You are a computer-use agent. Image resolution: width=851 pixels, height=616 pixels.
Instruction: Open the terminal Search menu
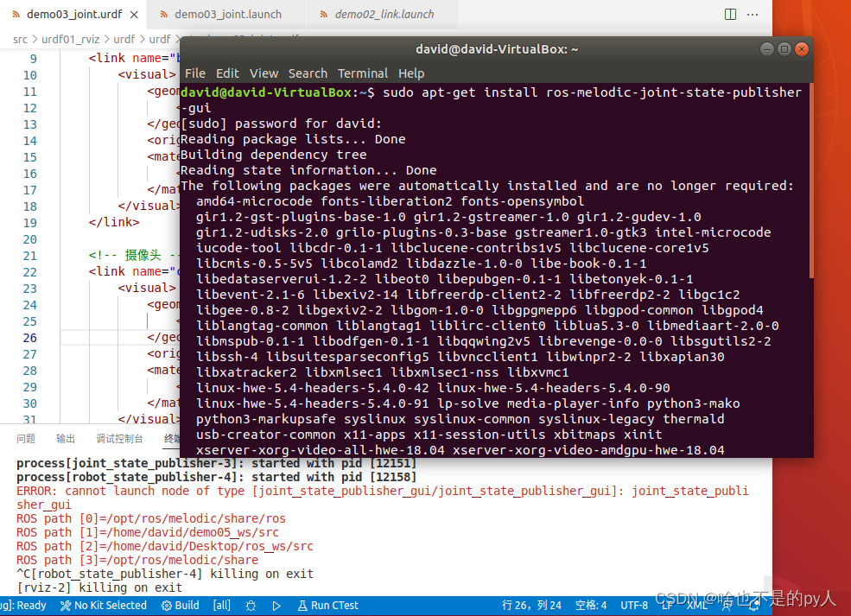308,73
